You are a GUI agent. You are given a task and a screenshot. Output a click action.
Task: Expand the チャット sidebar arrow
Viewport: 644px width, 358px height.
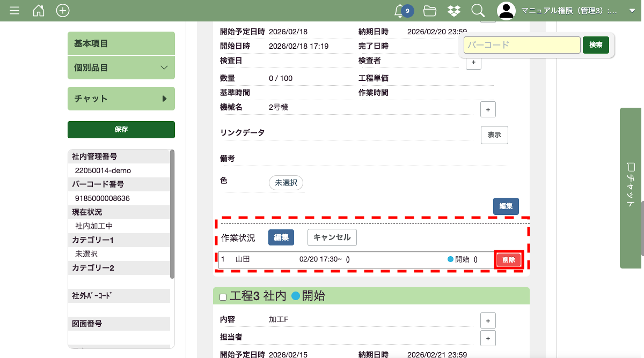(x=164, y=99)
